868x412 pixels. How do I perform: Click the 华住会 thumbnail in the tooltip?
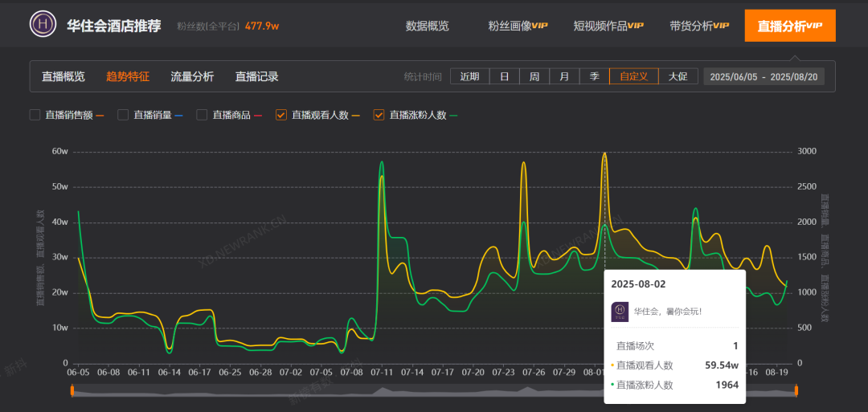coord(620,312)
